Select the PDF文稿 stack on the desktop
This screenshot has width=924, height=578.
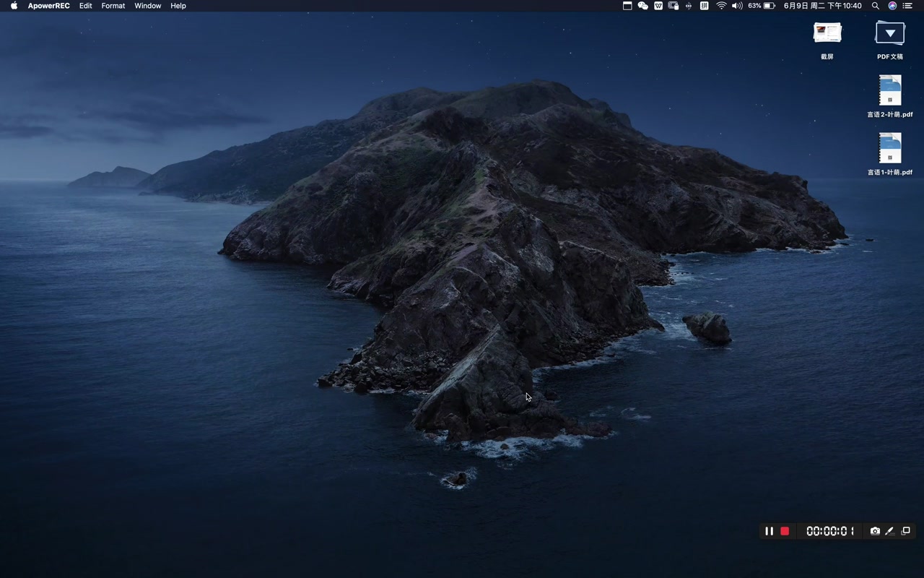(x=890, y=40)
